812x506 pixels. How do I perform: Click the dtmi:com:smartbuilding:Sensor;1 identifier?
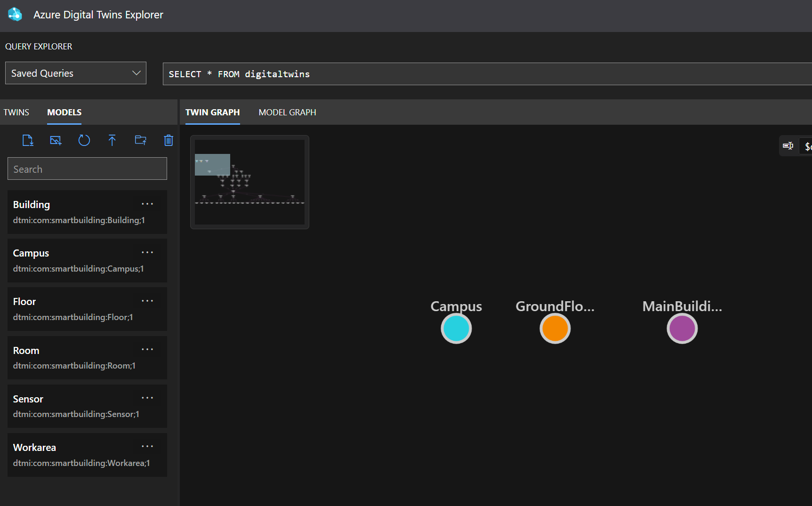76,414
